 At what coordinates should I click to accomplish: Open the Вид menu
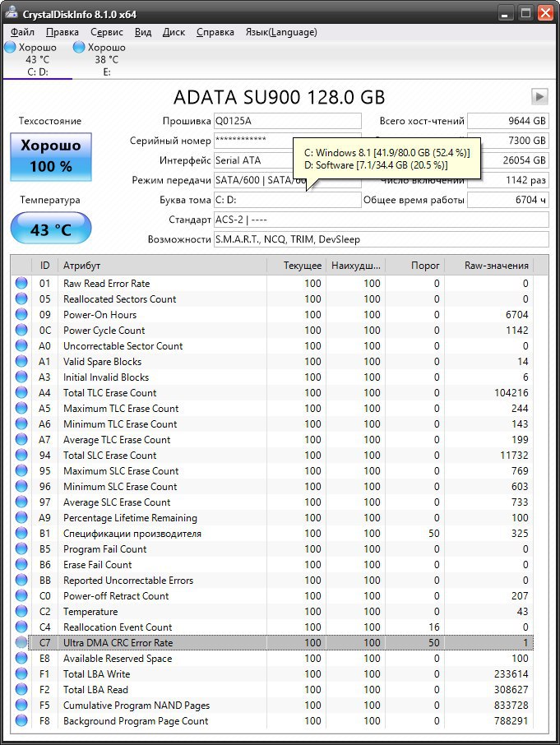(143, 32)
